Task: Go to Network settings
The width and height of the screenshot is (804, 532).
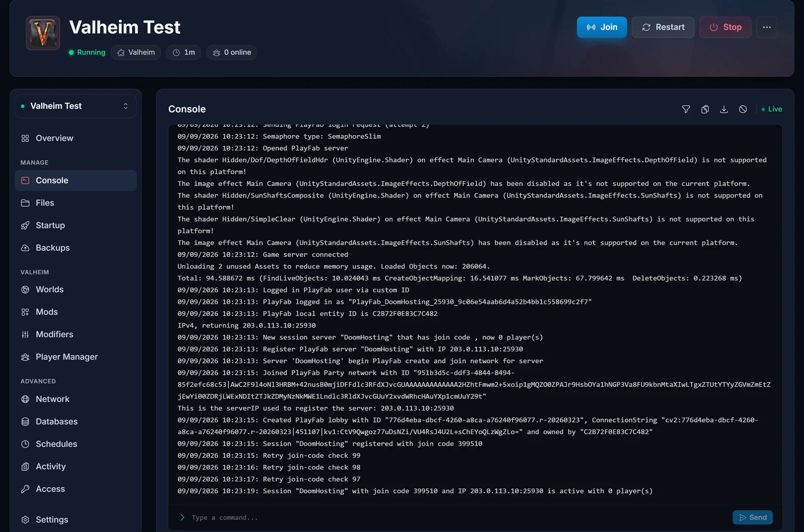Action: (x=75, y=399)
